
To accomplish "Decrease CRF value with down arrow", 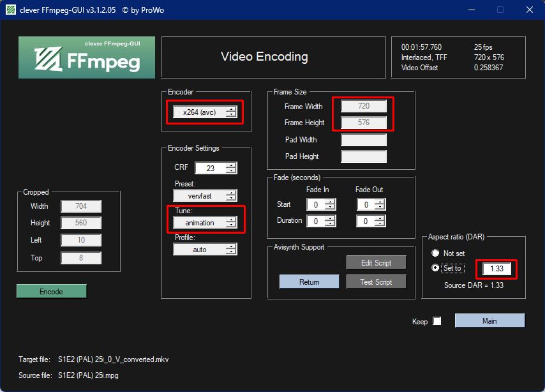I will point(231,171).
